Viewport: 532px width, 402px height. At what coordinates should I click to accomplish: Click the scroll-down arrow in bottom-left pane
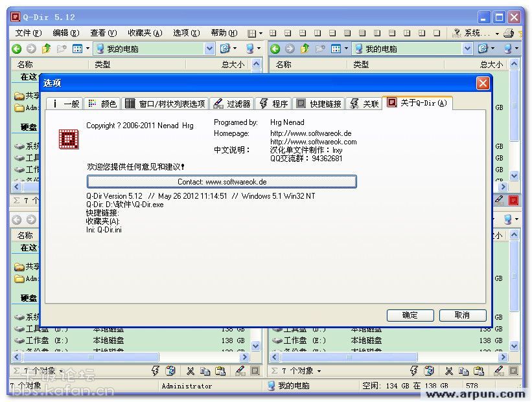pyautogui.click(x=256, y=346)
